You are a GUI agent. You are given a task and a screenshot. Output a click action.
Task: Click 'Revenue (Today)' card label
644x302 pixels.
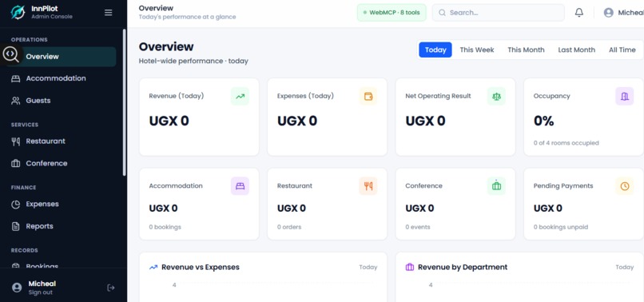(x=177, y=96)
